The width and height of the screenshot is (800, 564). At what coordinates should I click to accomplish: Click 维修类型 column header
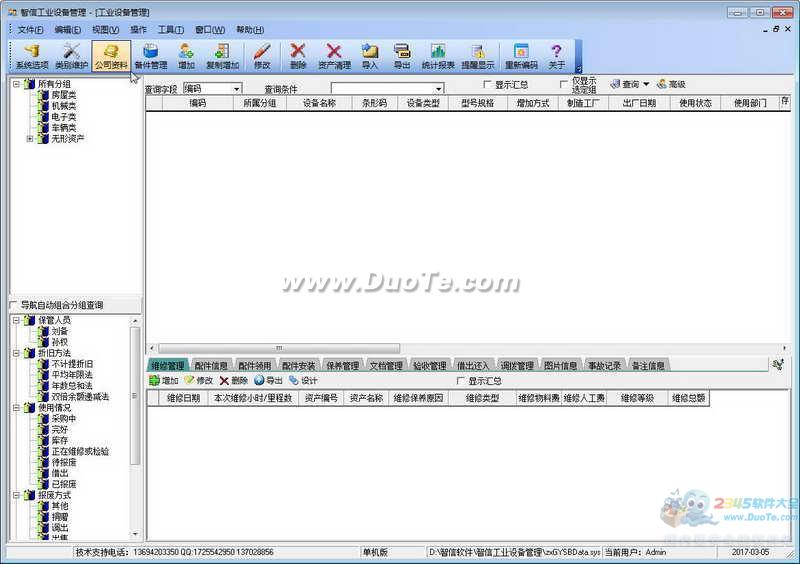click(482, 398)
